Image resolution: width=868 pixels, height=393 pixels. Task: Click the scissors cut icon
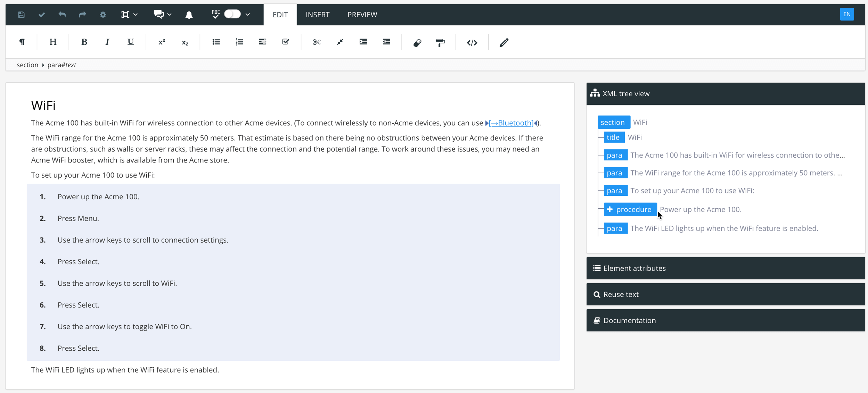tap(317, 42)
